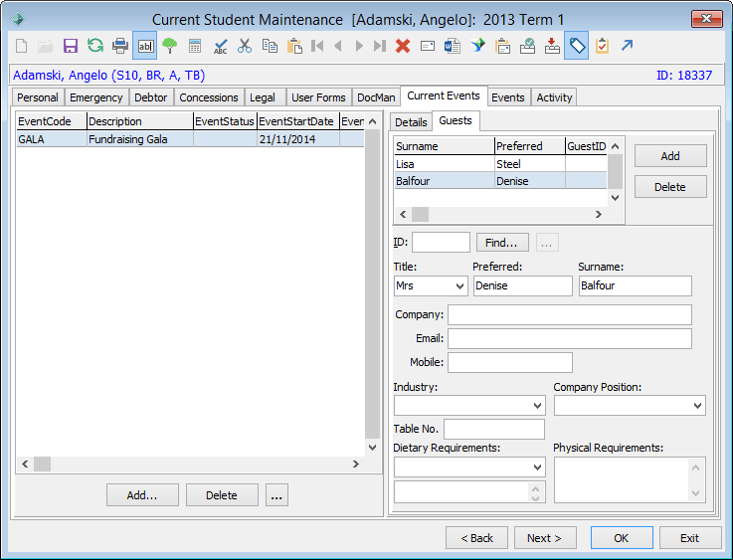This screenshot has width=733, height=560.
Task: Click the green tree icon
Action: coord(170,46)
